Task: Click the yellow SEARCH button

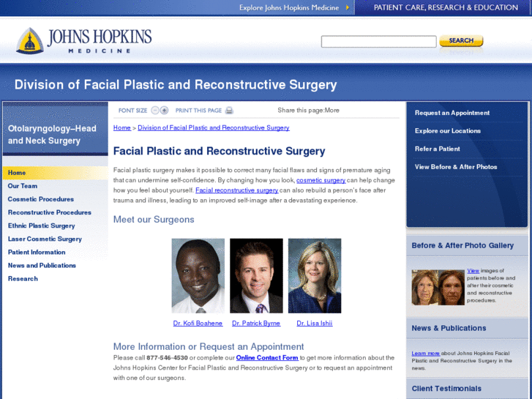Action: pos(461,41)
